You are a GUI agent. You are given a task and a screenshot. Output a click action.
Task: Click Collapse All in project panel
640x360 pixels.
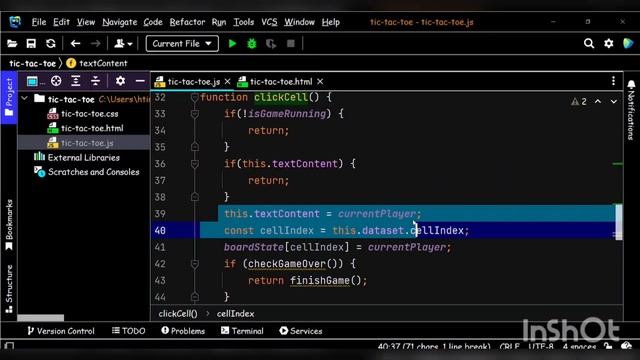click(x=95, y=81)
